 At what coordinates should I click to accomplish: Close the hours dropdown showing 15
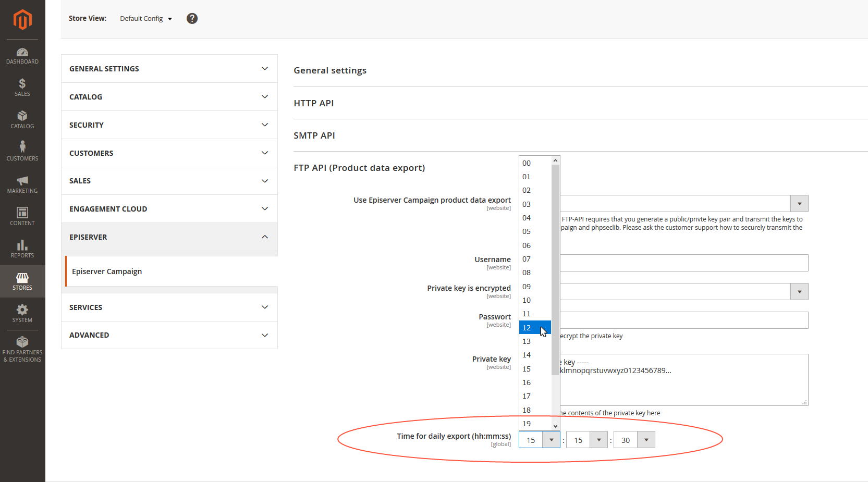(x=540, y=440)
